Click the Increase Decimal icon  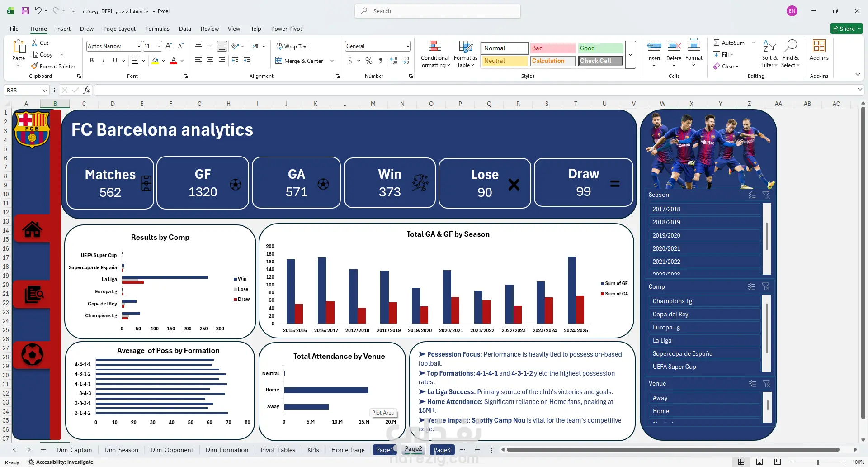point(394,61)
